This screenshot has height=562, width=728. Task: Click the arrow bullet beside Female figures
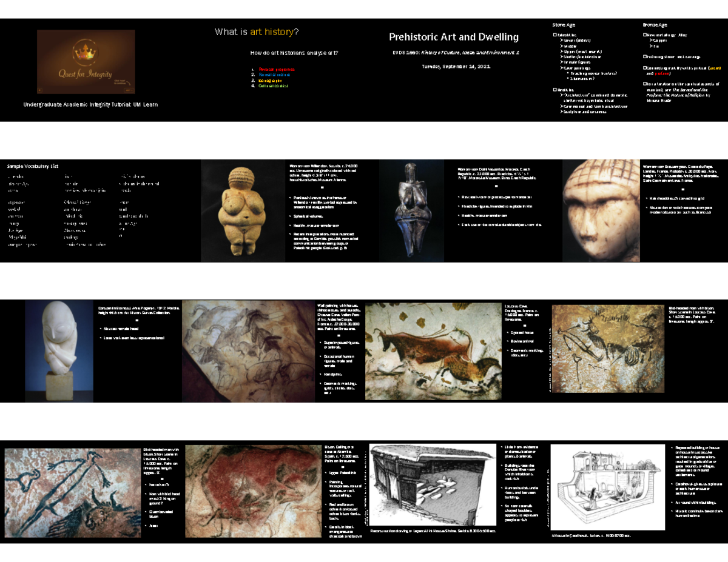(x=561, y=62)
